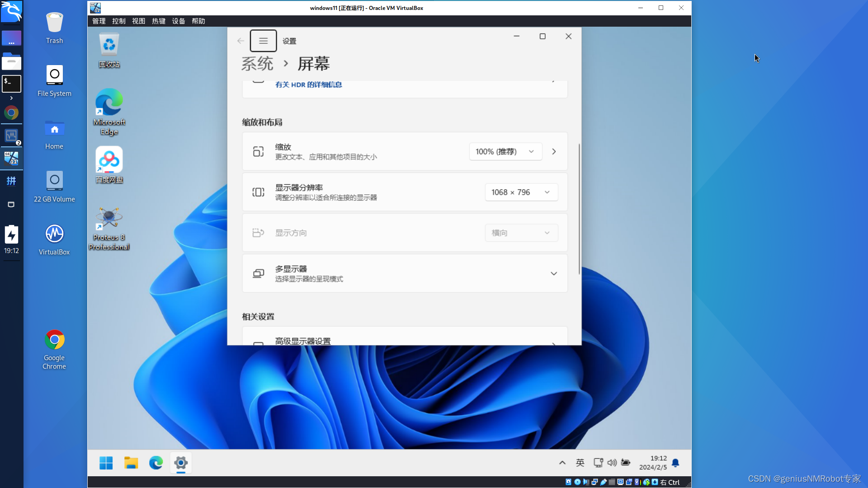Show hidden tray icons chevron

[562, 463]
